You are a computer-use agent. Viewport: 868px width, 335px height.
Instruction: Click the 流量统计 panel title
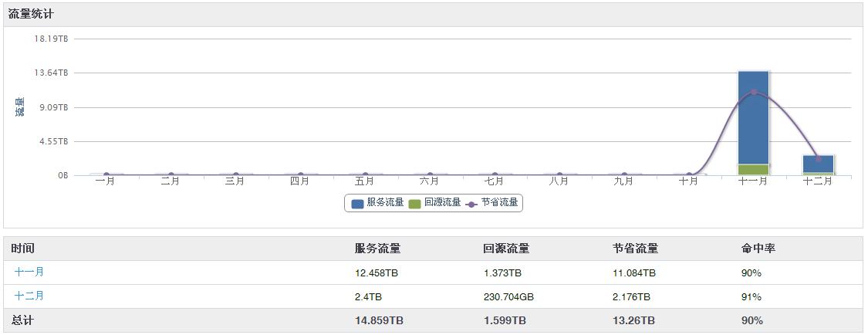tap(31, 15)
